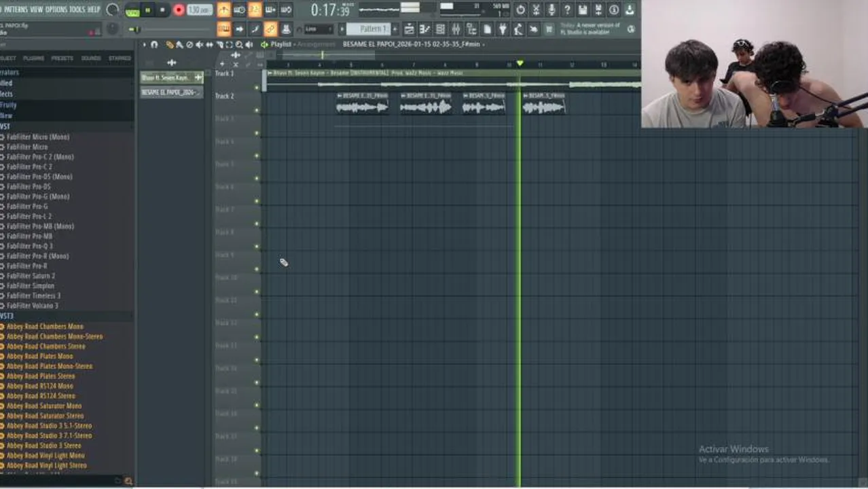This screenshot has width=868, height=489.
Task: Open the Piano roll view icon
Action: click(425, 29)
